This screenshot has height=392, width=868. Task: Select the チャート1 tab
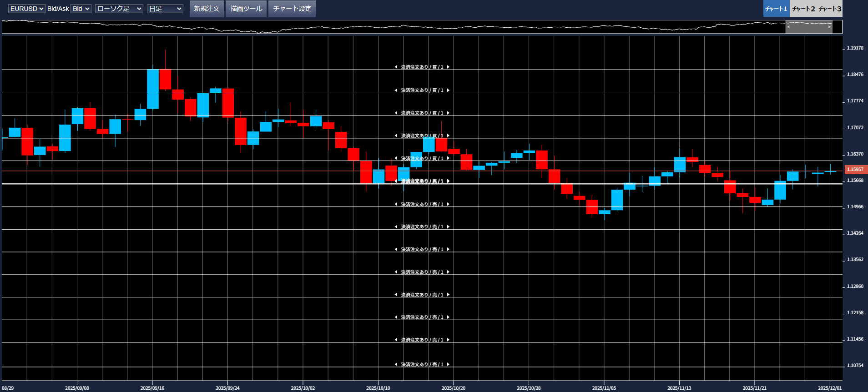(776, 9)
